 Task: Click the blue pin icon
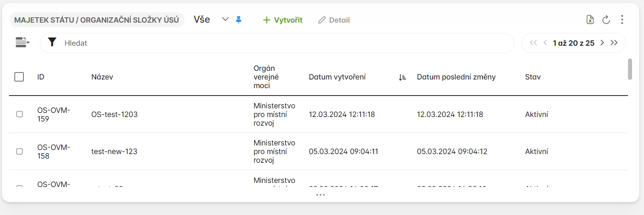tap(239, 20)
